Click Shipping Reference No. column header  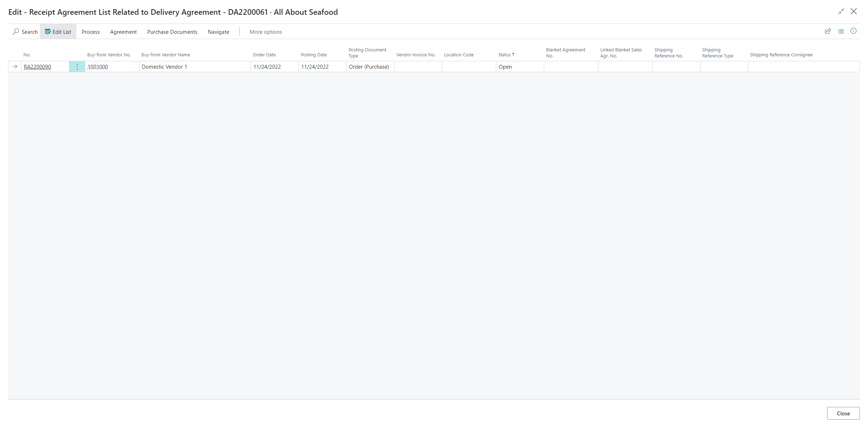click(669, 53)
